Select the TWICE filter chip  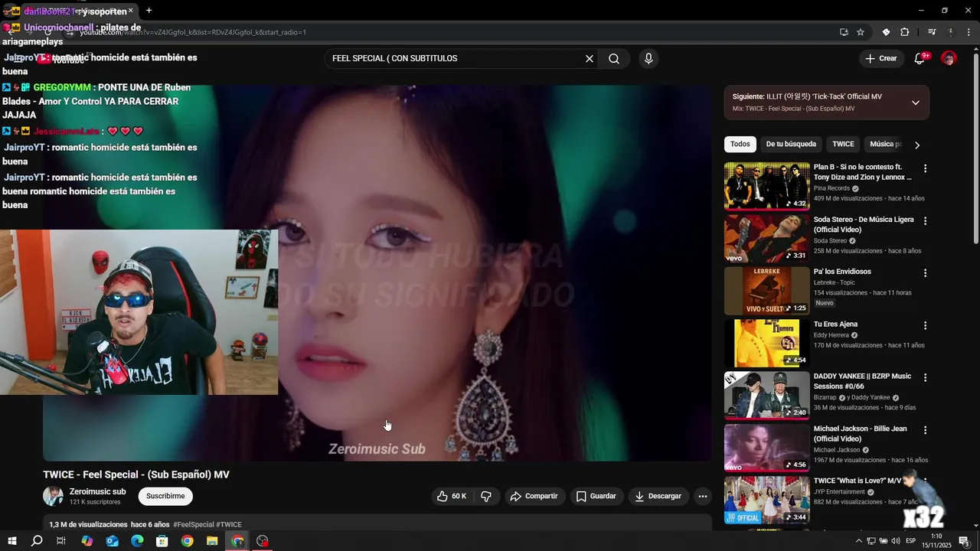coord(843,144)
